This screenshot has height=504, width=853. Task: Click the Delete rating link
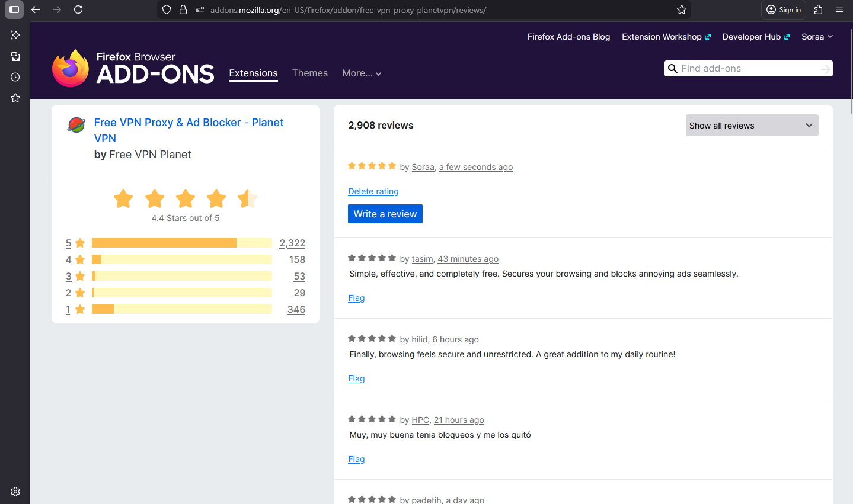click(373, 191)
